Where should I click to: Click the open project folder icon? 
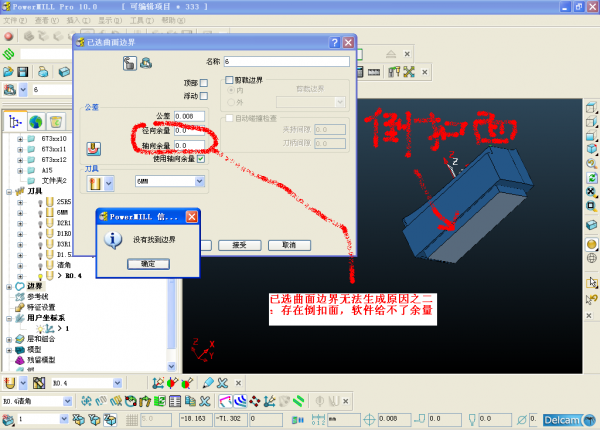point(8,72)
